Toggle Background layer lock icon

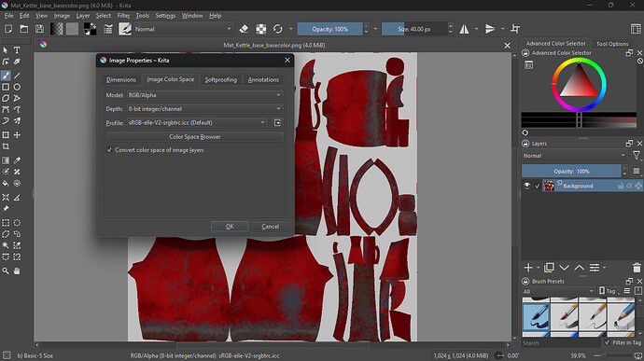tap(621, 186)
